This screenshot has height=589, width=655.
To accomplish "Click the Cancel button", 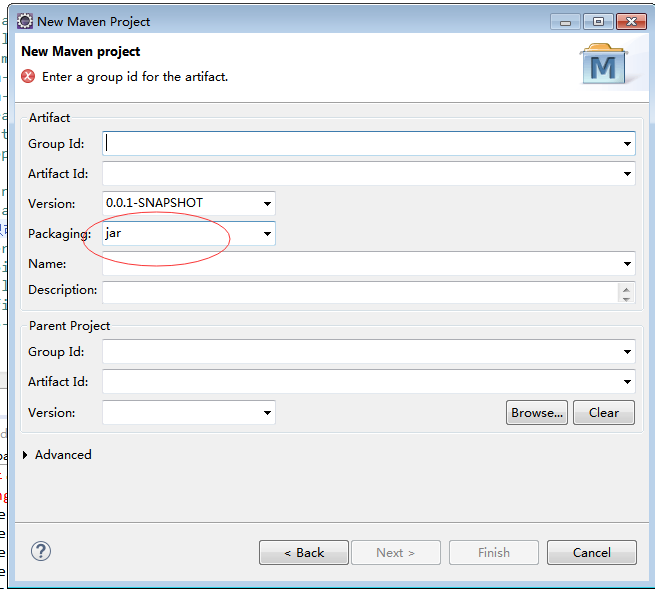I will [592, 553].
